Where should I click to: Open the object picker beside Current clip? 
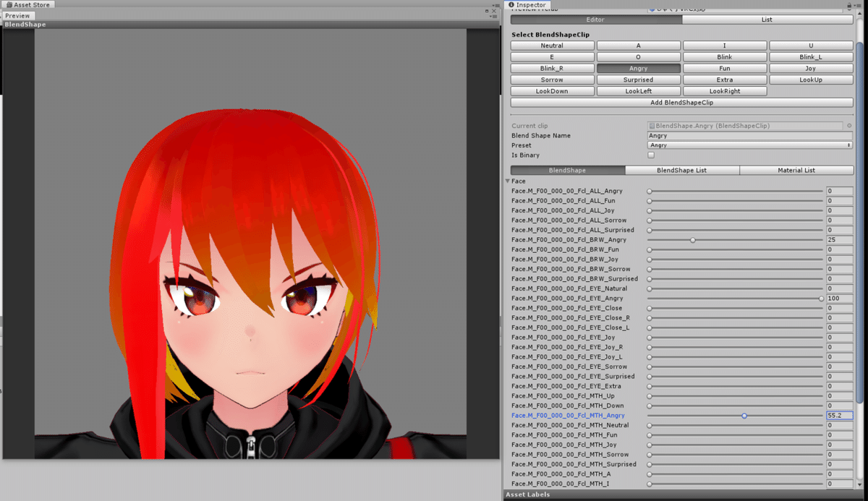point(849,126)
